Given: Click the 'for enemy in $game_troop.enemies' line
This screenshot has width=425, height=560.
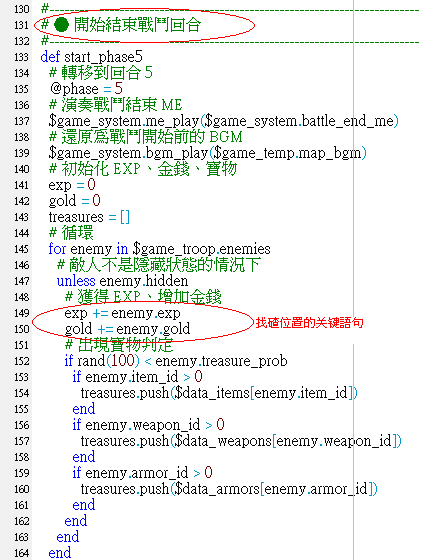Looking at the screenshot, I should 159,249.
